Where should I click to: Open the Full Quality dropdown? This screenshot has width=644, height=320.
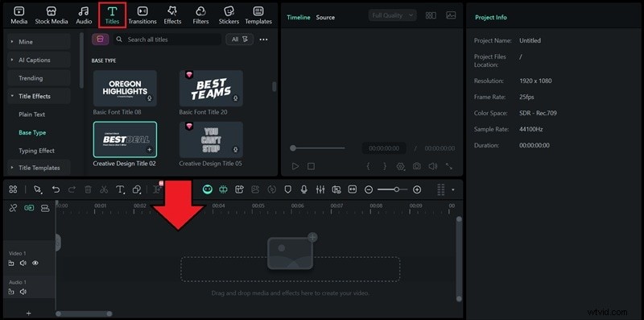click(x=392, y=15)
